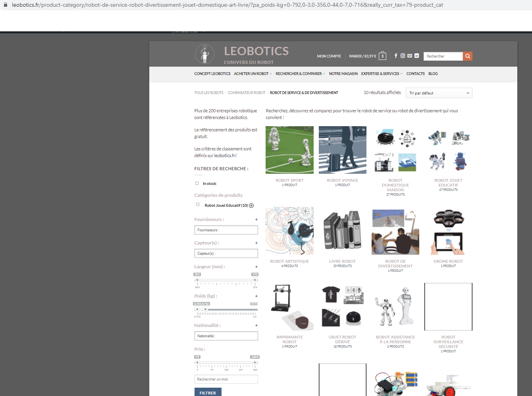This screenshot has width=532, height=396.
Task: Open Acheter un robot menu
Action: pos(253,74)
